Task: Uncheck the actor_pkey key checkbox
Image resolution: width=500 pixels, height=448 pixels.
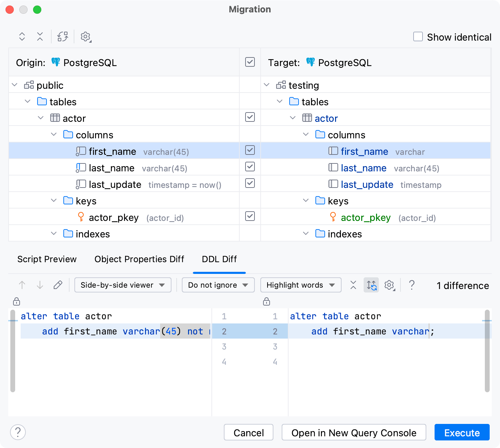Action: (250, 216)
